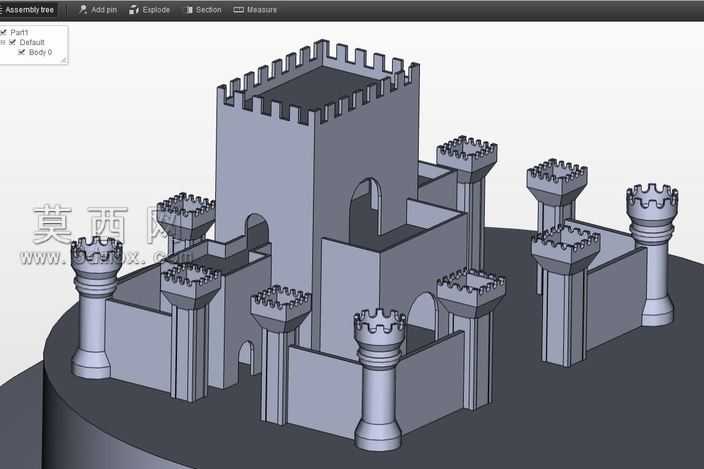704x469 pixels.
Task: Toggle the Body 0 checkbox
Action: click(x=22, y=52)
